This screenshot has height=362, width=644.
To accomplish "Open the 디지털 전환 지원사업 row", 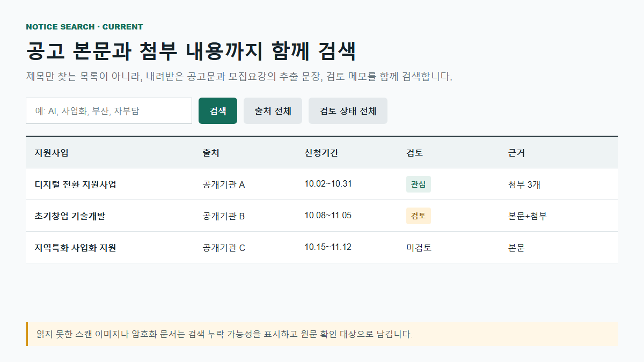I will 322,184.
